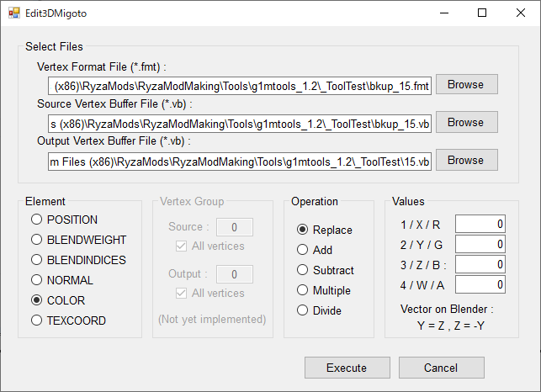Viewport: 541px width, 392px height.
Task: Close the Edit3DMigoto window
Action: point(521,13)
